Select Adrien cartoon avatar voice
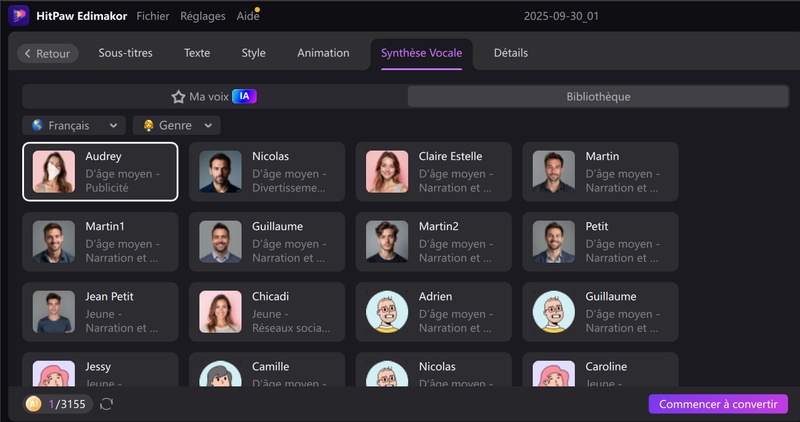 [x=386, y=312]
